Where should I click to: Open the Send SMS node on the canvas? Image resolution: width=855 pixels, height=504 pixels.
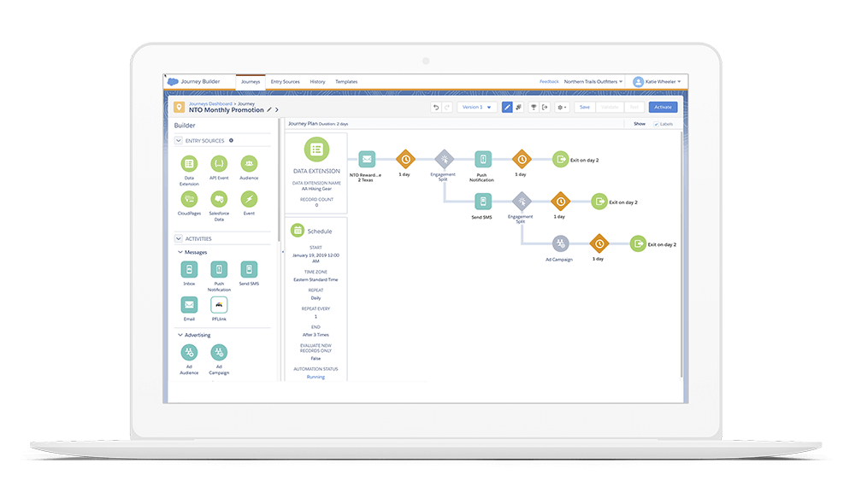click(482, 202)
